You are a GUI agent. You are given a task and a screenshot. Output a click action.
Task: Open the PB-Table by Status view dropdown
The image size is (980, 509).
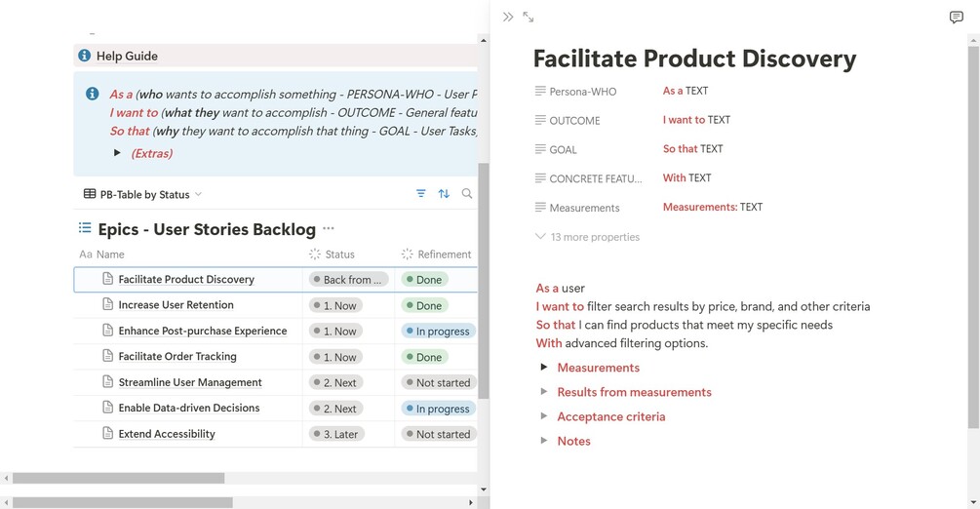tap(143, 194)
